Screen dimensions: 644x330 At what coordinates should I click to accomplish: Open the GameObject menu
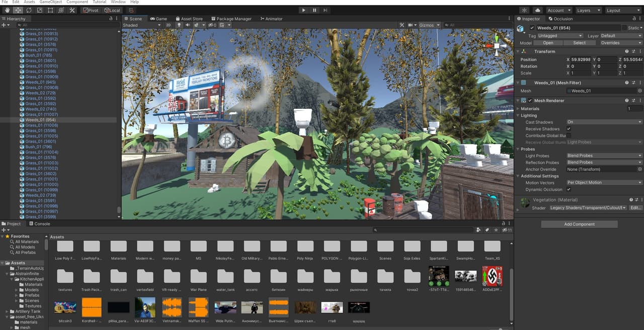click(51, 2)
